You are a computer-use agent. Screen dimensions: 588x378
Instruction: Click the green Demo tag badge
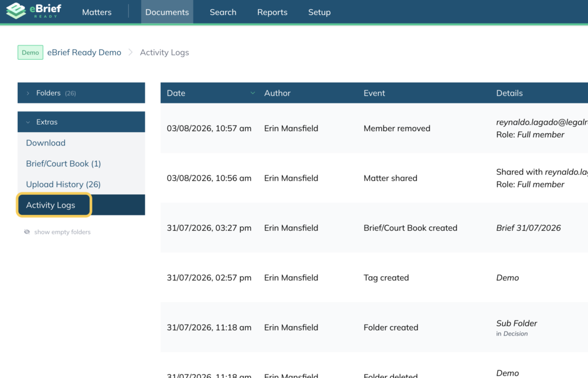30,52
